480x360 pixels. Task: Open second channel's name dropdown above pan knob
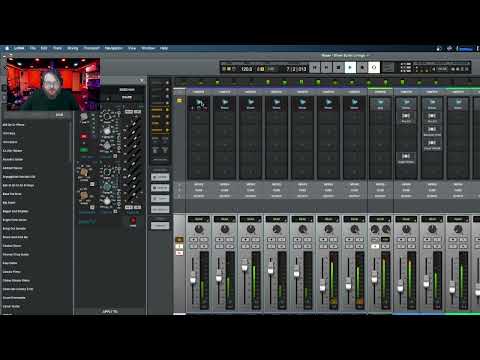pyautogui.click(x=225, y=219)
